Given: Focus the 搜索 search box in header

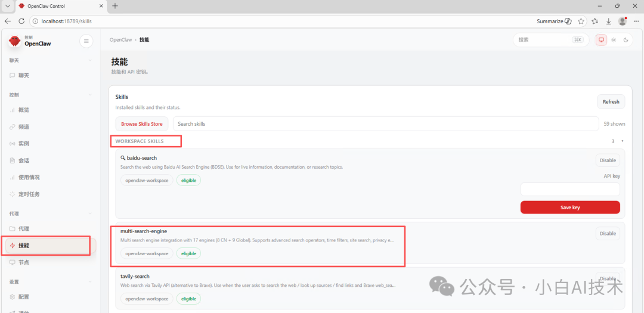Looking at the screenshot, I should 551,40.
